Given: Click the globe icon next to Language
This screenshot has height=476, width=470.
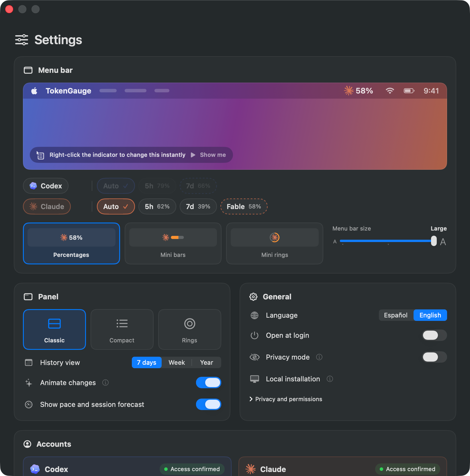Looking at the screenshot, I should pyautogui.click(x=254, y=315).
